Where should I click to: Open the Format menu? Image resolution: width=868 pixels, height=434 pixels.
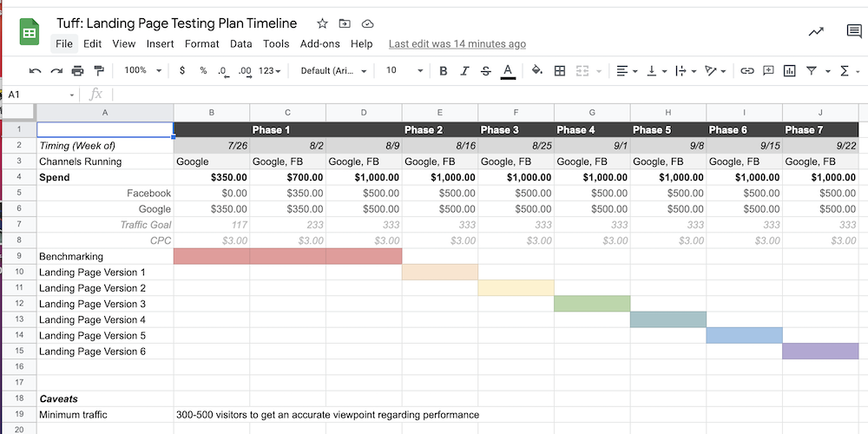pyautogui.click(x=202, y=43)
